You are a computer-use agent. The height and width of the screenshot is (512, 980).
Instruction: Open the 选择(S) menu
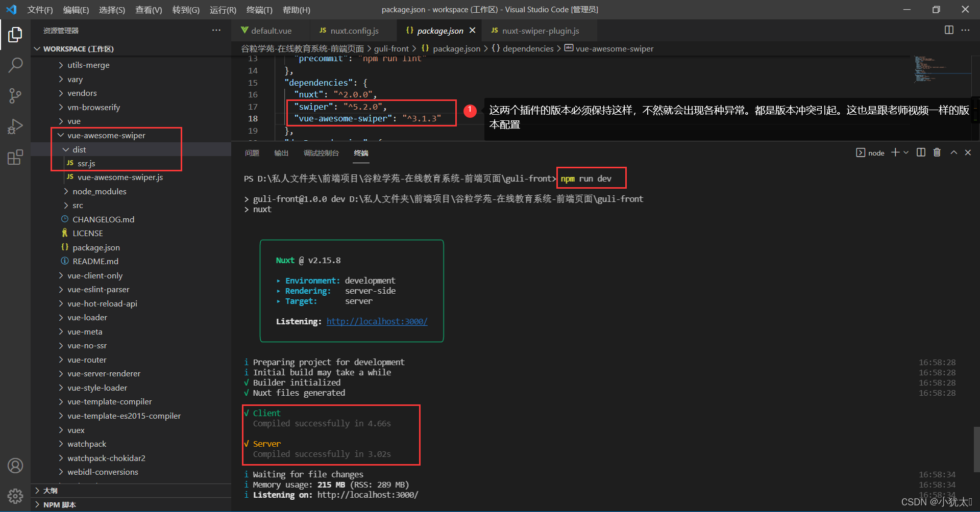(112, 10)
